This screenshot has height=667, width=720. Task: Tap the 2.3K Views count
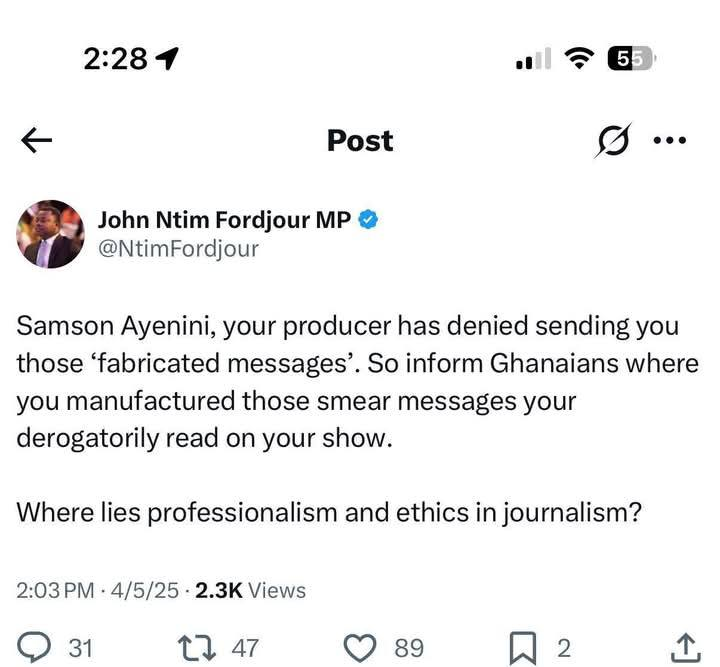(x=250, y=591)
